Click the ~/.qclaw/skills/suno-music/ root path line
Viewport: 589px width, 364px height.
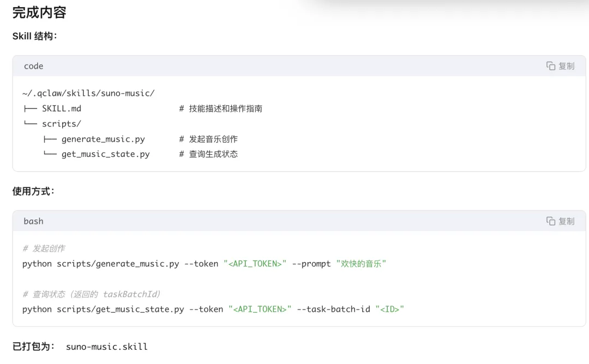(88, 93)
